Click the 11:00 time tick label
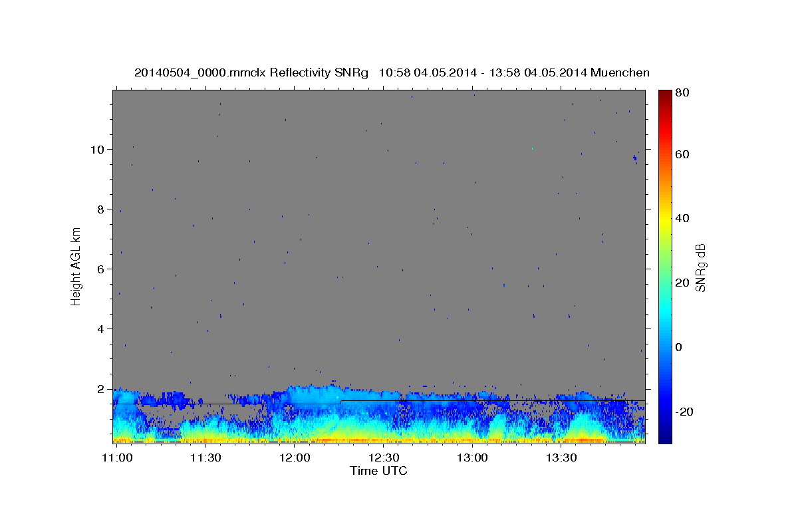The height and width of the screenshot is (532, 798). [x=117, y=458]
